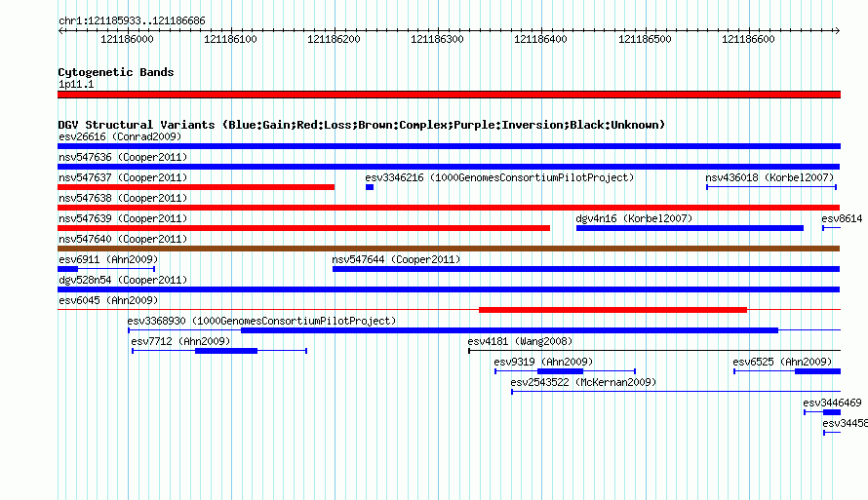
Task: Select the esv3446469 variant label
Action: pyautogui.click(x=832, y=403)
